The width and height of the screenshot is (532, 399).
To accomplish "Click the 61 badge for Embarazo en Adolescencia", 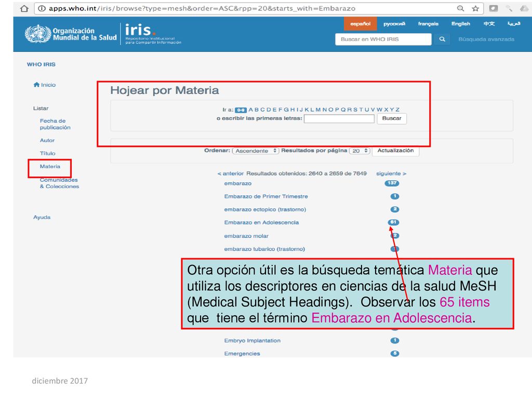I will pyautogui.click(x=394, y=222).
